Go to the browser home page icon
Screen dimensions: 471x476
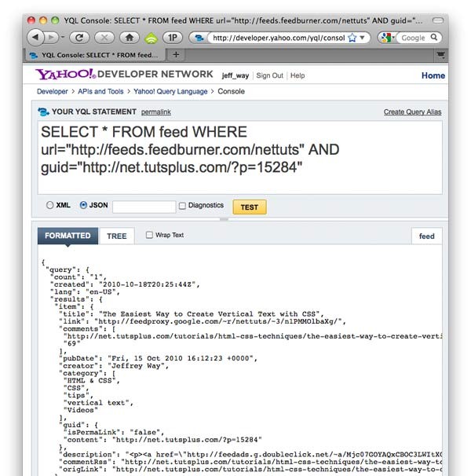(130, 38)
